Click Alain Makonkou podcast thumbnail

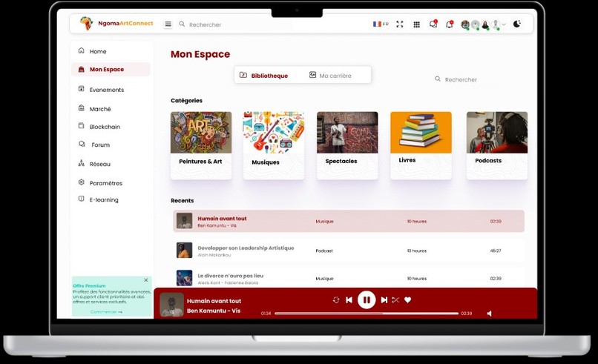click(x=184, y=251)
